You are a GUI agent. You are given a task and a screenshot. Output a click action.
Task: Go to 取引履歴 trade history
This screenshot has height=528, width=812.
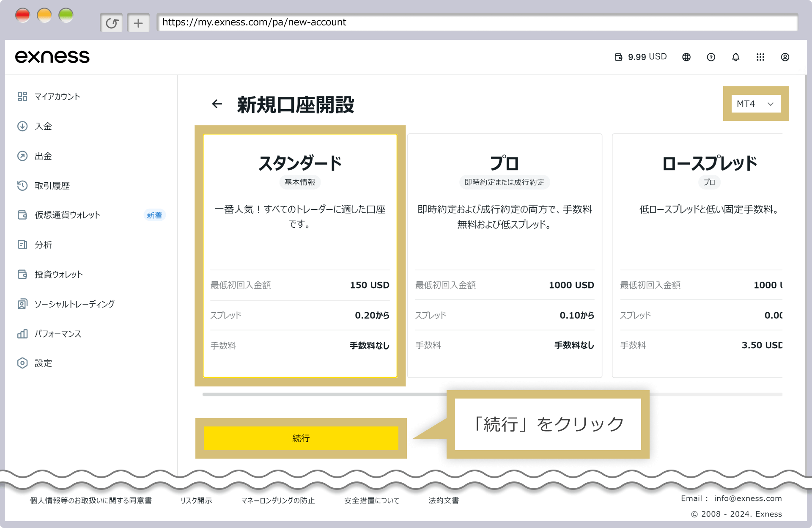[52, 185]
